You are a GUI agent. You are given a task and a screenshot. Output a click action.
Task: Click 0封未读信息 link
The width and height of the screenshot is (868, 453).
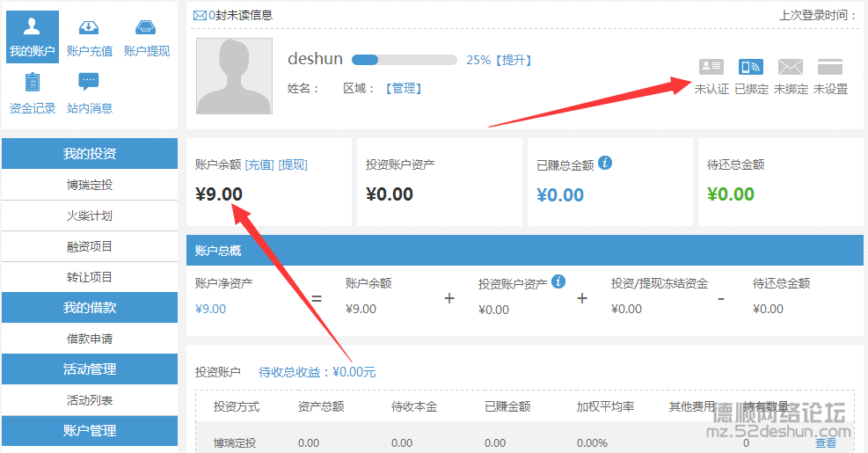[x=240, y=16]
